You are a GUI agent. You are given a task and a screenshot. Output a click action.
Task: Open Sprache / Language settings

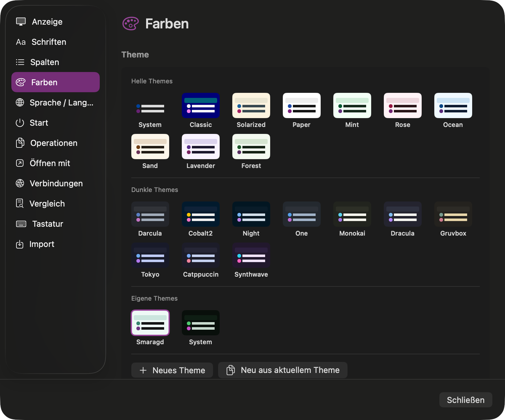coord(61,102)
